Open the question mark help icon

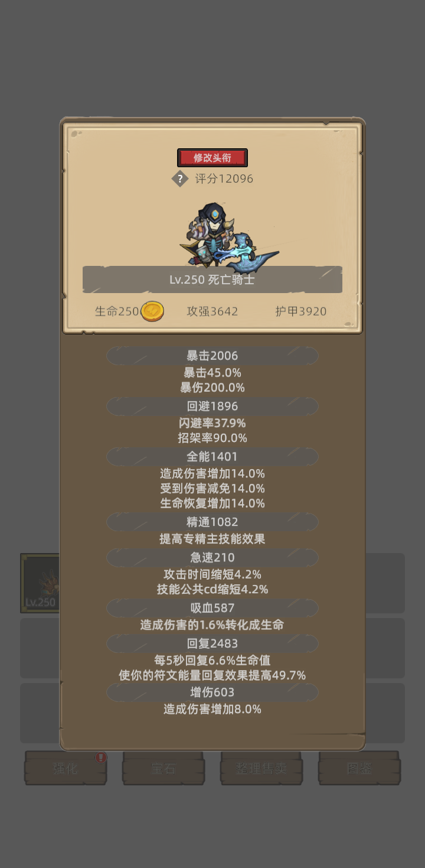coord(180,178)
